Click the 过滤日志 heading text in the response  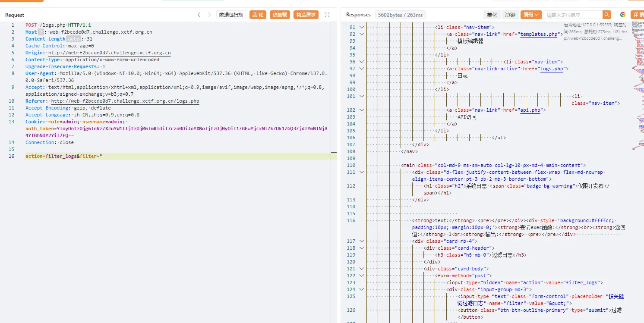[502, 255]
